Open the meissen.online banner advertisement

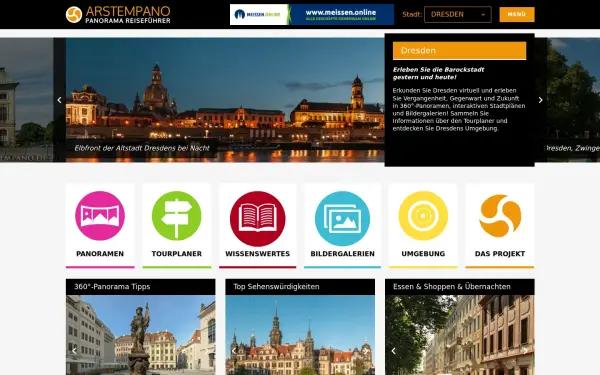point(311,15)
